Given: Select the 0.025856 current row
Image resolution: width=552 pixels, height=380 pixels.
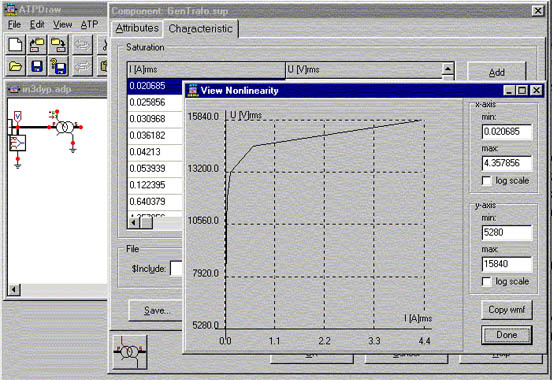Looking at the screenshot, I should 155,102.
